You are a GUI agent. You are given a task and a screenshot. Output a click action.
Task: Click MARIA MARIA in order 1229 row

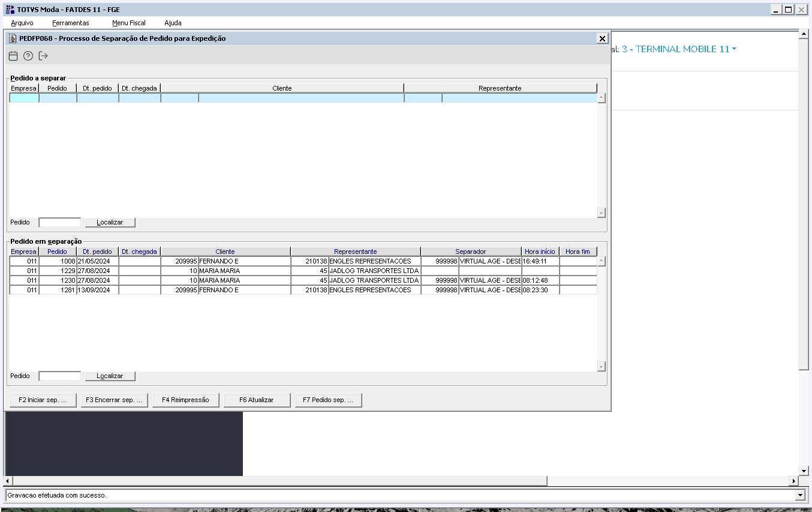(x=244, y=271)
